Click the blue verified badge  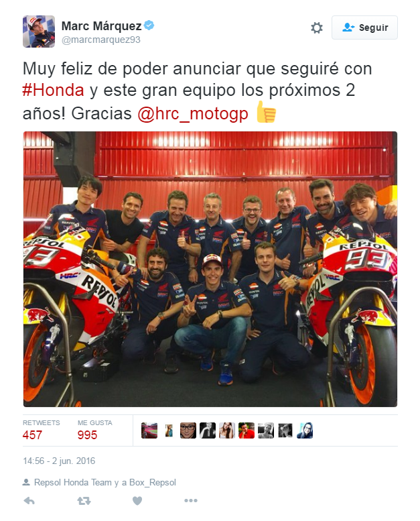pos(149,25)
